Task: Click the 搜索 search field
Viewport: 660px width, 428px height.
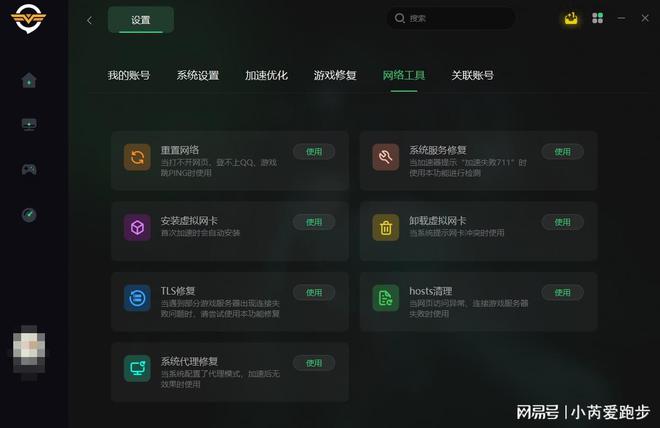Action: click(x=451, y=18)
